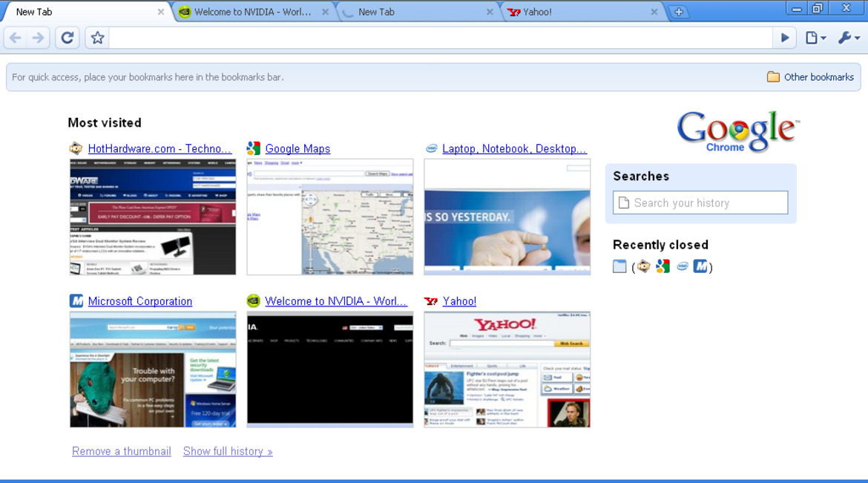868x483 pixels.
Task: Close the Yahoo! tab
Action: pyautogui.click(x=654, y=12)
